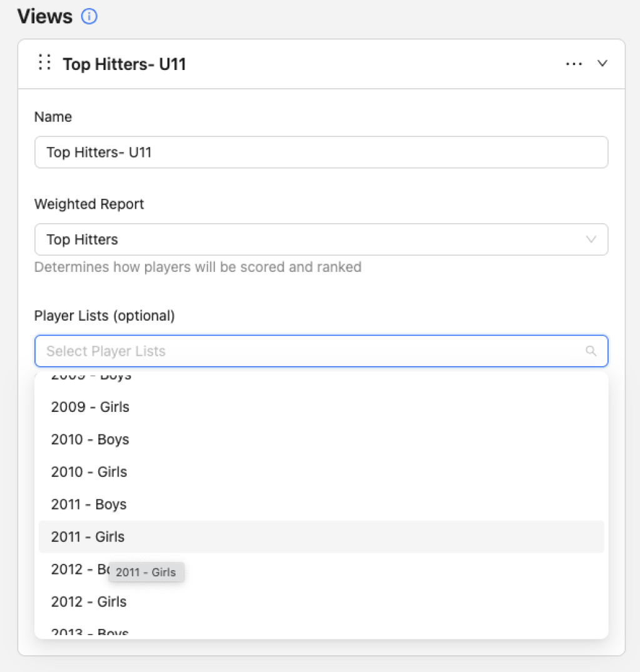Screen dimensions: 640x672
Task: Click the Player Lists (optional) label
Action: (x=104, y=316)
